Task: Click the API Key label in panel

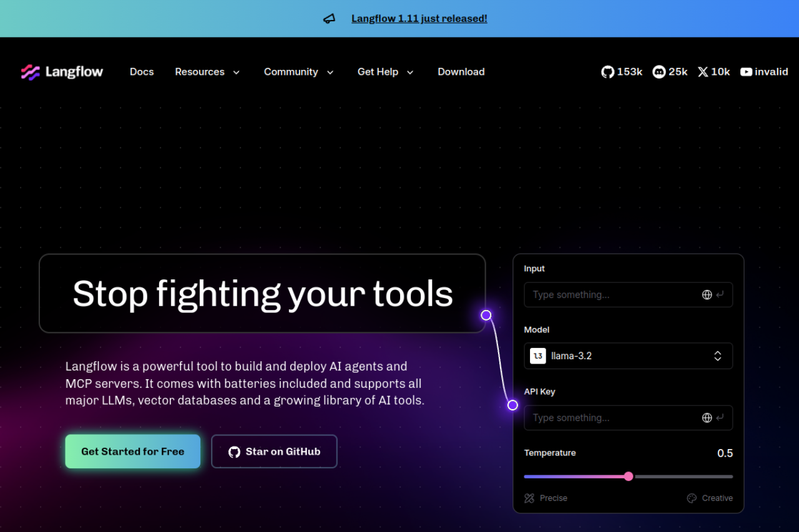Action: (540, 392)
